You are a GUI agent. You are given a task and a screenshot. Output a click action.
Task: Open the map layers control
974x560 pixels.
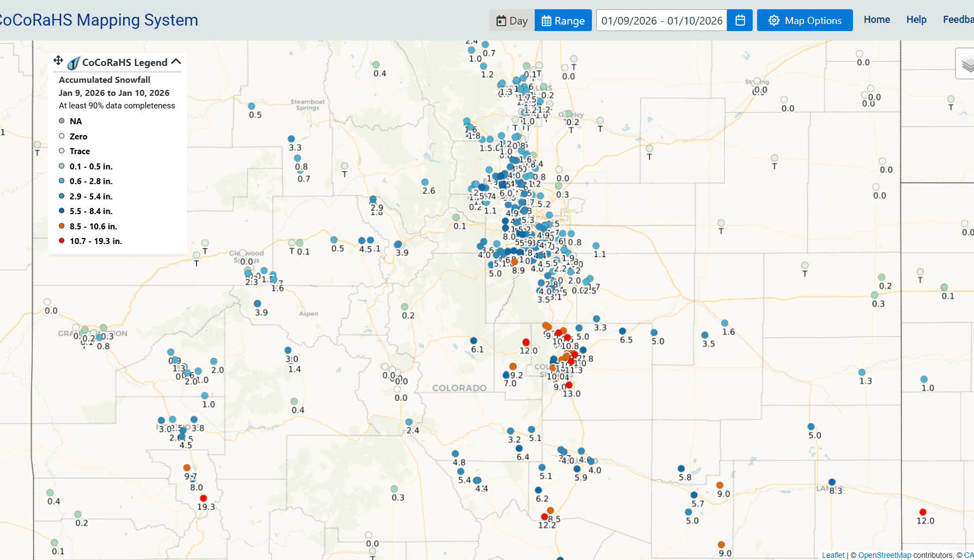pyautogui.click(x=967, y=64)
